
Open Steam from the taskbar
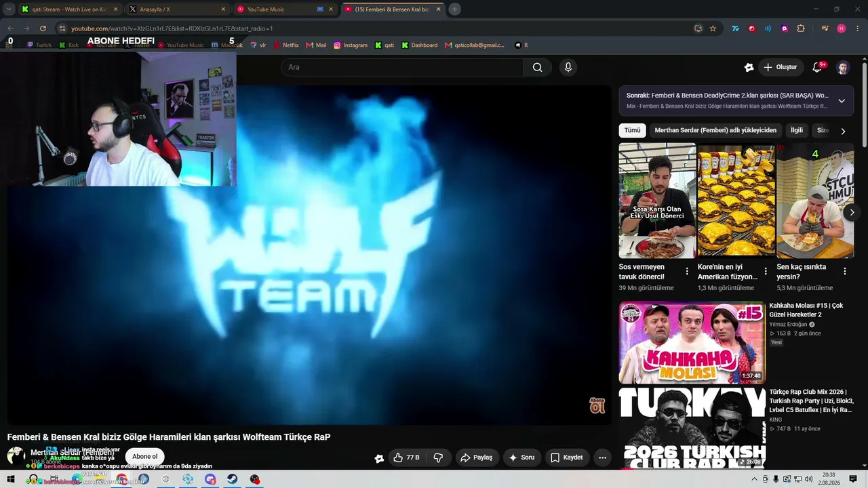232,479
